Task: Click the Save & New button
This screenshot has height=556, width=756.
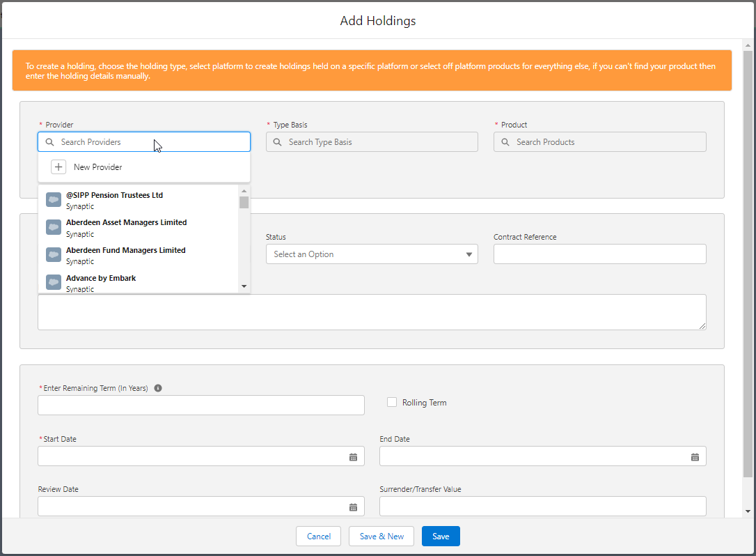Action: (x=381, y=536)
